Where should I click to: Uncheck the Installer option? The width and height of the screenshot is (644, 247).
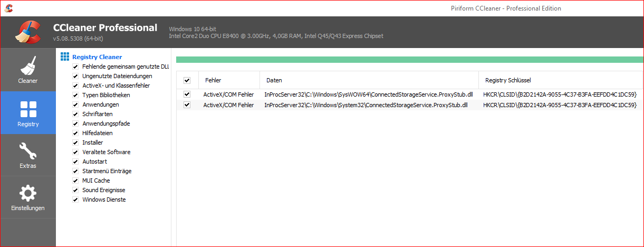point(75,142)
